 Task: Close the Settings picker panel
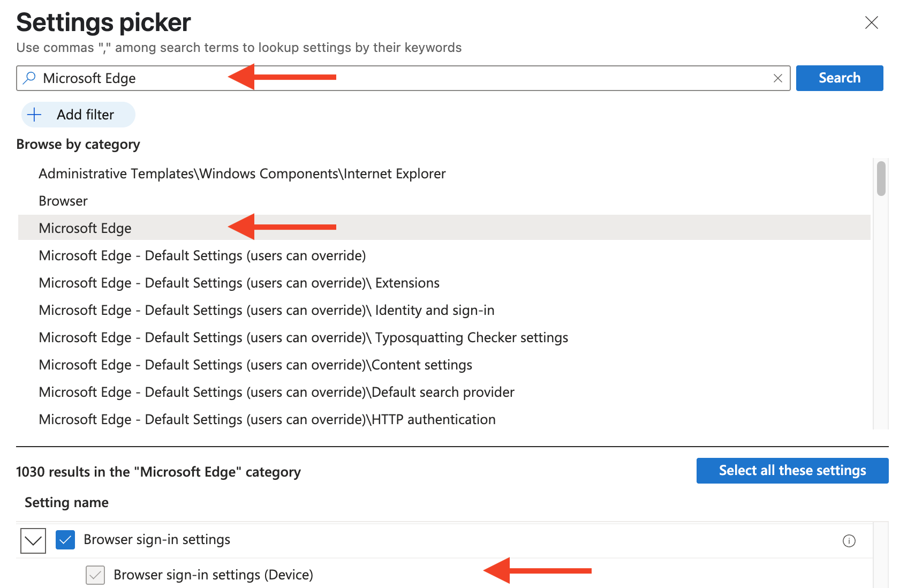tap(871, 22)
